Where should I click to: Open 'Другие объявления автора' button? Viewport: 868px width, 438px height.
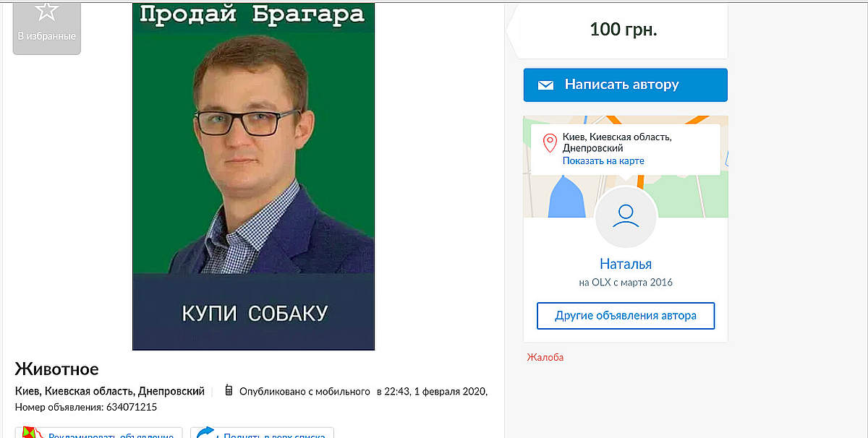click(x=625, y=316)
